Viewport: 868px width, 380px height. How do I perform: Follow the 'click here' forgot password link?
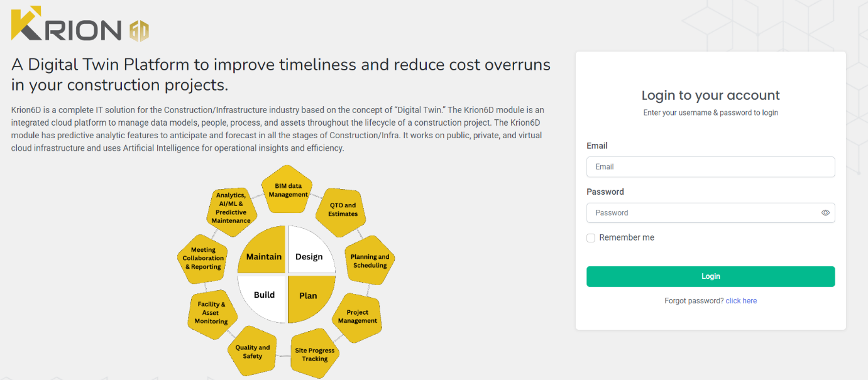(x=741, y=301)
